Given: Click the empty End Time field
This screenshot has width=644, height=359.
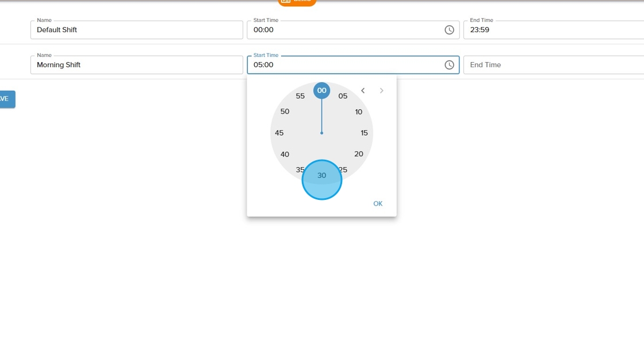Looking at the screenshot, I should (x=552, y=65).
